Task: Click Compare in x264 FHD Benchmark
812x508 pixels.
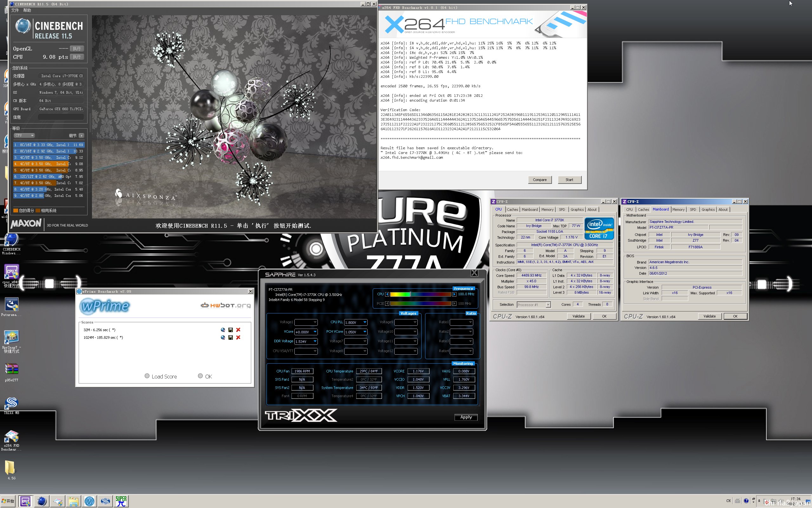Action: click(x=540, y=180)
